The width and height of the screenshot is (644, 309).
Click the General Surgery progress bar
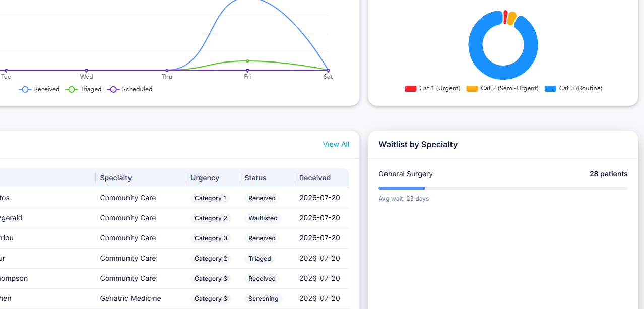point(503,188)
